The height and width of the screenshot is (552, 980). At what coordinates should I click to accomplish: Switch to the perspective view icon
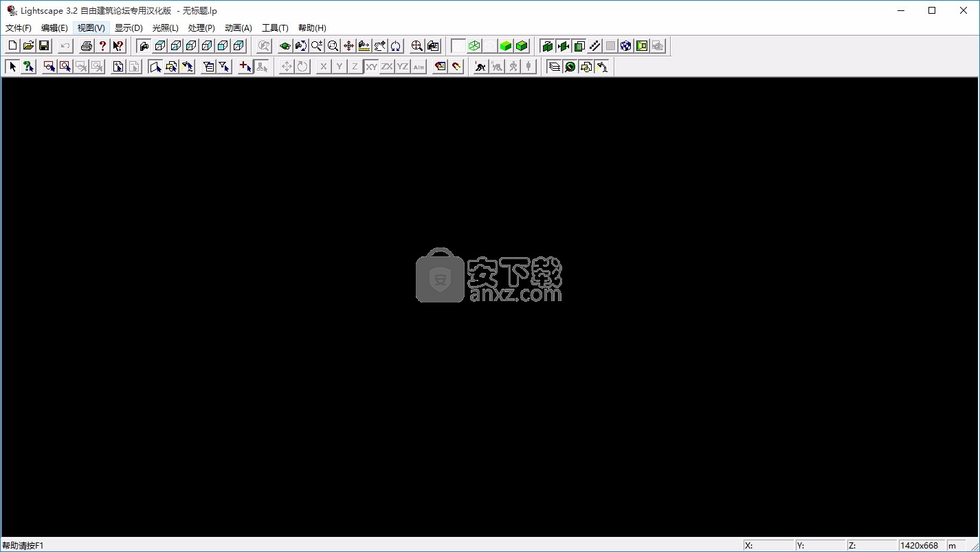144,46
